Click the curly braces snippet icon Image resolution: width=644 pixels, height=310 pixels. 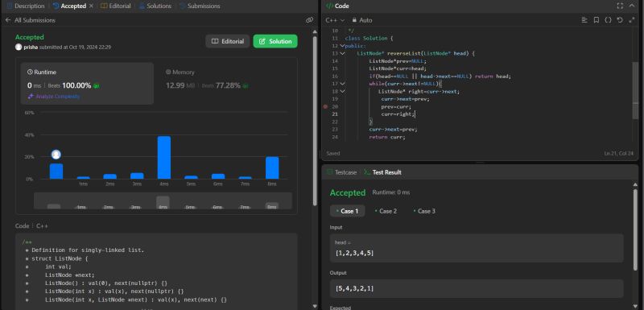608,19
